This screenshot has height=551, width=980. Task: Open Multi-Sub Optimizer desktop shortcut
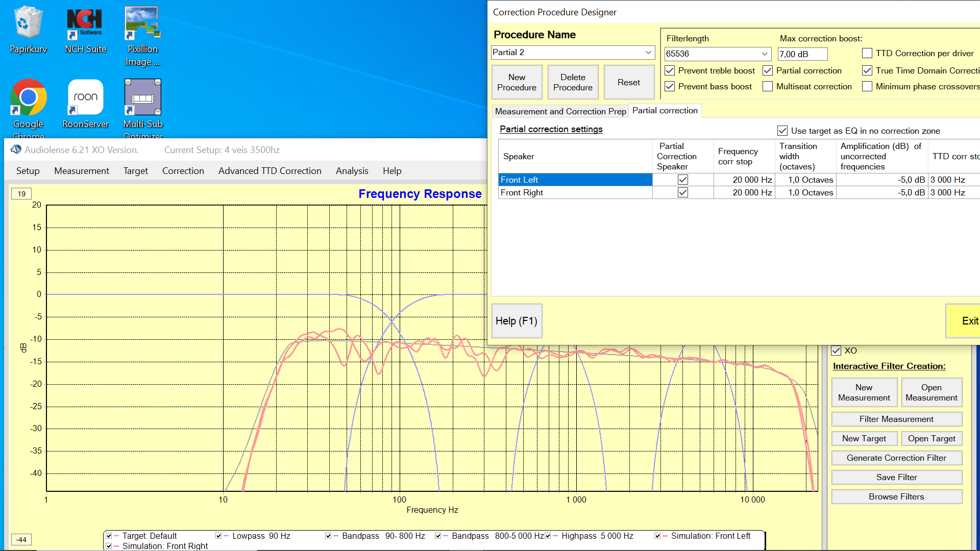[142, 97]
